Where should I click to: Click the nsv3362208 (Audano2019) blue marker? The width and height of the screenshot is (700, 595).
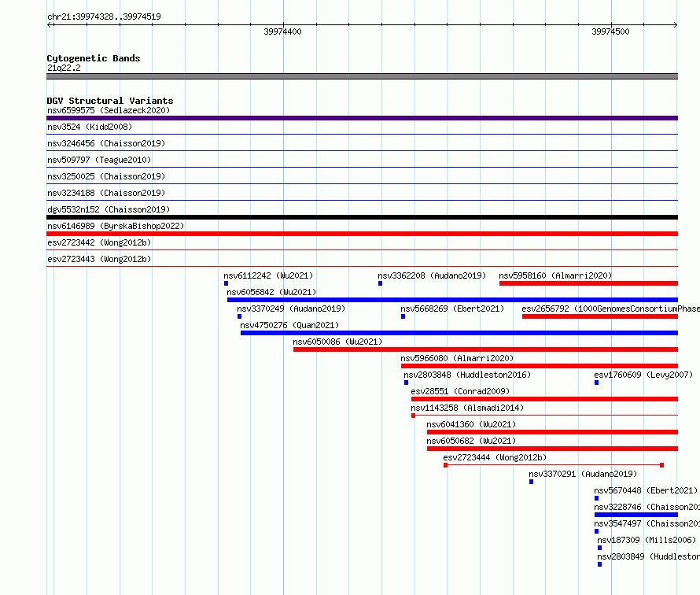[x=380, y=283]
